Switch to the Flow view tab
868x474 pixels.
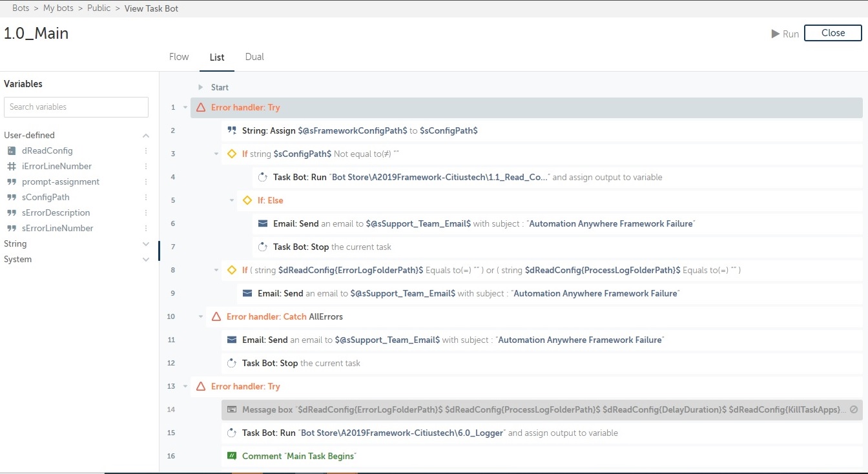(x=179, y=57)
